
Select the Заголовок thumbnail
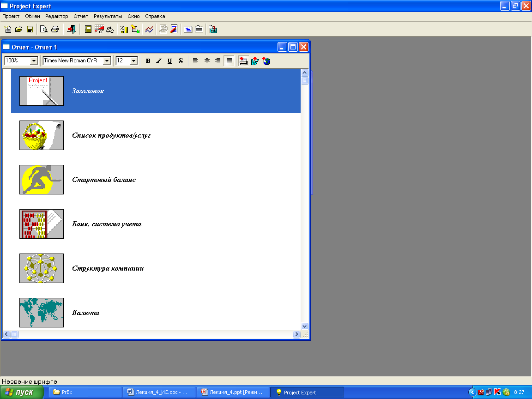[42, 91]
